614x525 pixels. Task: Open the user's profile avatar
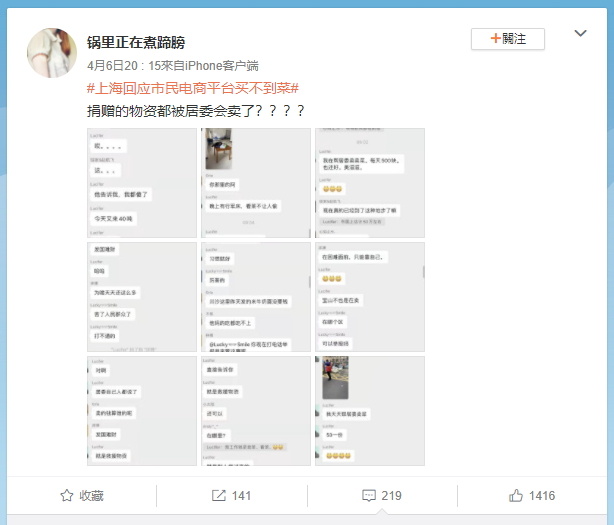(x=52, y=53)
